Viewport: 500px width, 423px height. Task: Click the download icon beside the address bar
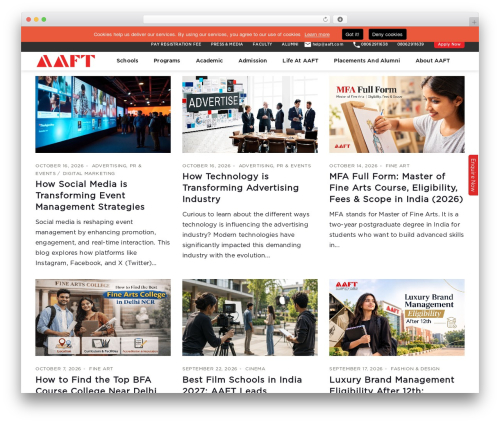click(x=340, y=19)
